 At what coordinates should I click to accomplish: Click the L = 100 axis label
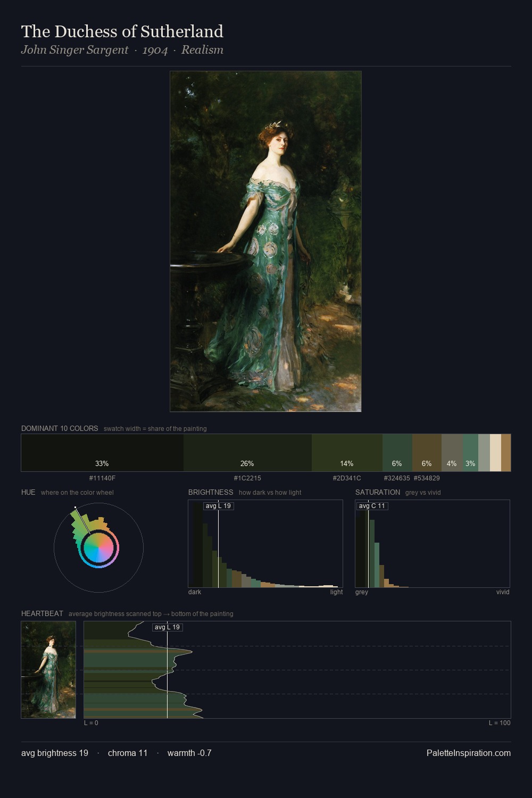click(x=500, y=722)
